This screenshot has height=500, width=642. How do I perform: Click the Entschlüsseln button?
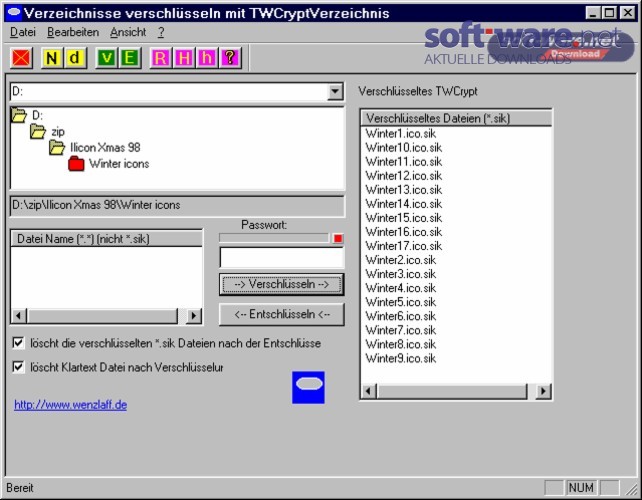282,314
